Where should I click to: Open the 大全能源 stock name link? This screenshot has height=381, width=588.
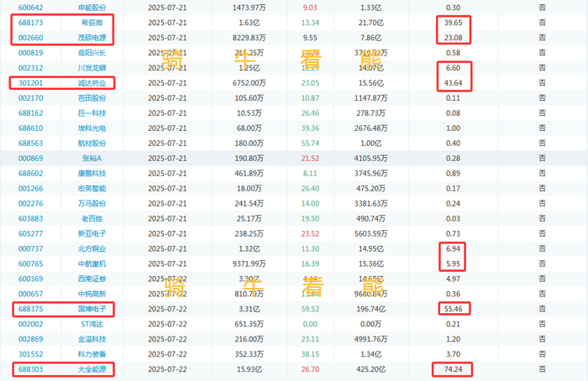click(x=92, y=369)
